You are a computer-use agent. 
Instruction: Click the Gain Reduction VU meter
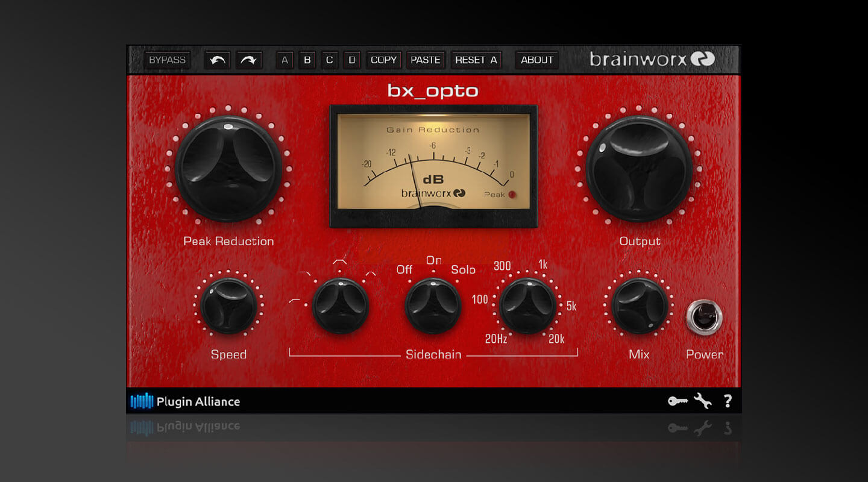pyautogui.click(x=433, y=166)
